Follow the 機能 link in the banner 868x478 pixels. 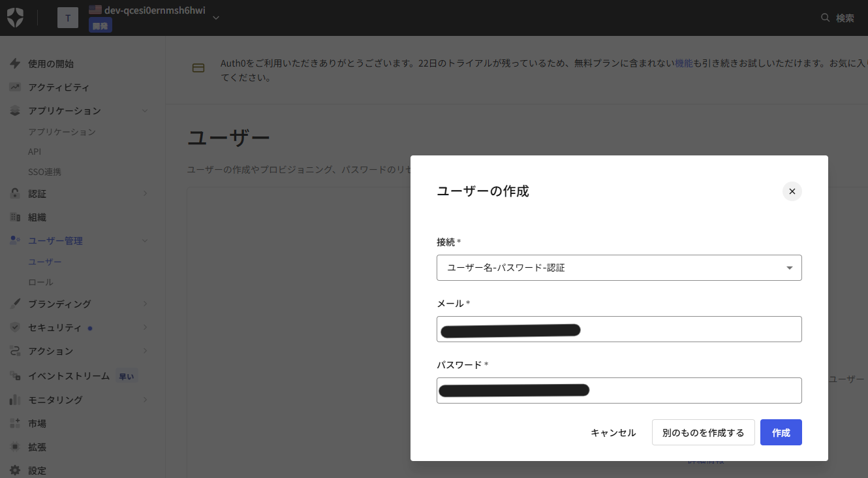click(x=684, y=64)
